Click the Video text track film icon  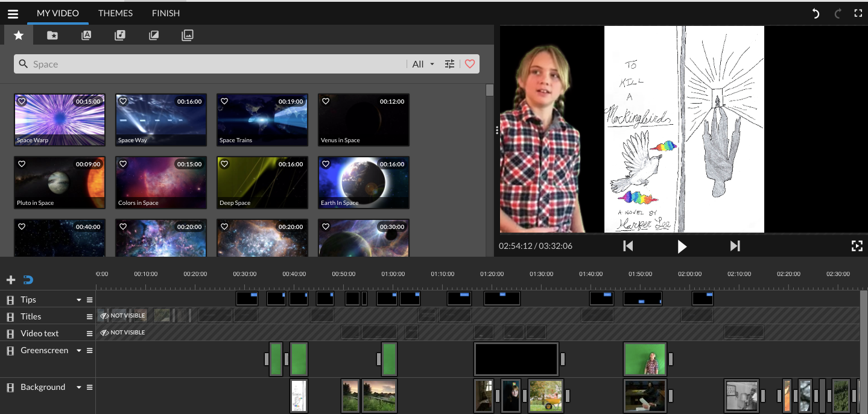click(x=10, y=333)
